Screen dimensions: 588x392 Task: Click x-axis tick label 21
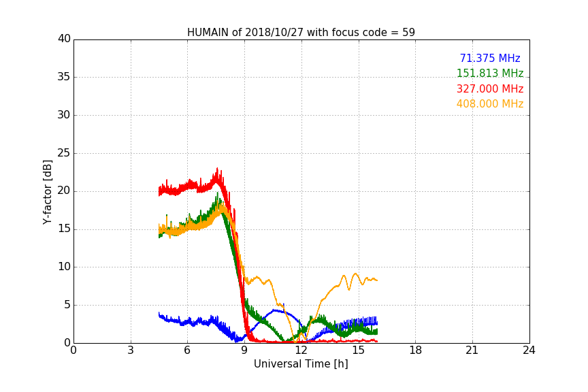click(472, 350)
